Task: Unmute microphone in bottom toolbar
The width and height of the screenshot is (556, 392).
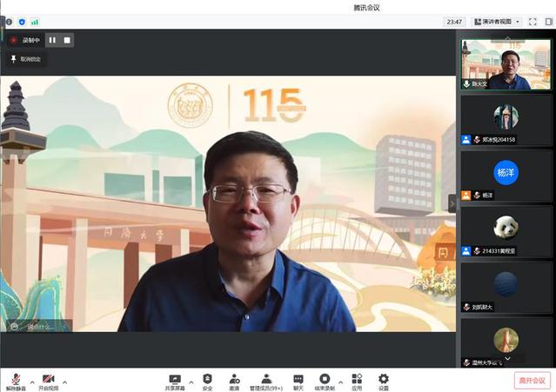Action: point(16,382)
